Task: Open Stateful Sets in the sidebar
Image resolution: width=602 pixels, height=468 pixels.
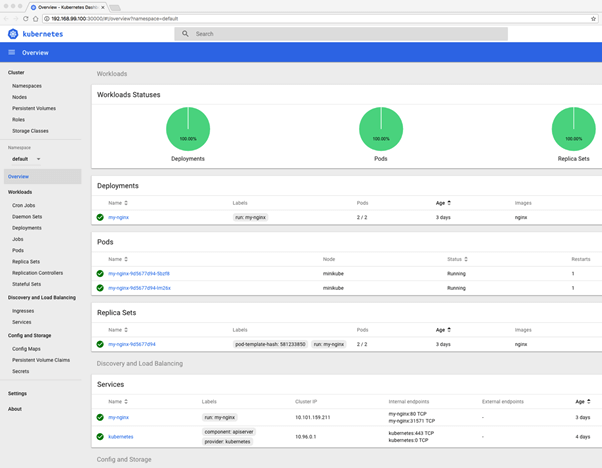Action: [26, 284]
